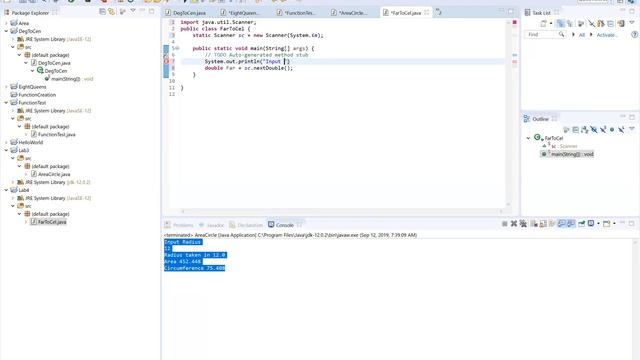The image size is (640, 360).
Task: Collapse All in Task List toolbar
Action: [x=611, y=24]
